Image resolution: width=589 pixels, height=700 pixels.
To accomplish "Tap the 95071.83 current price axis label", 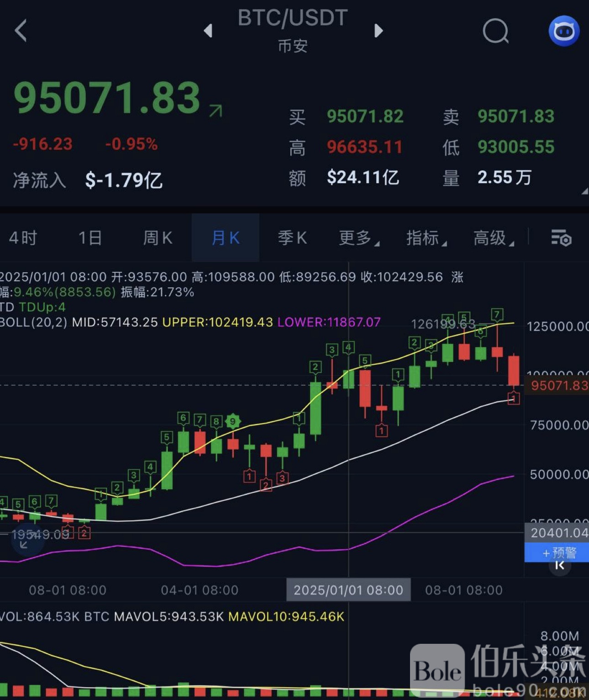I will (558, 386).
